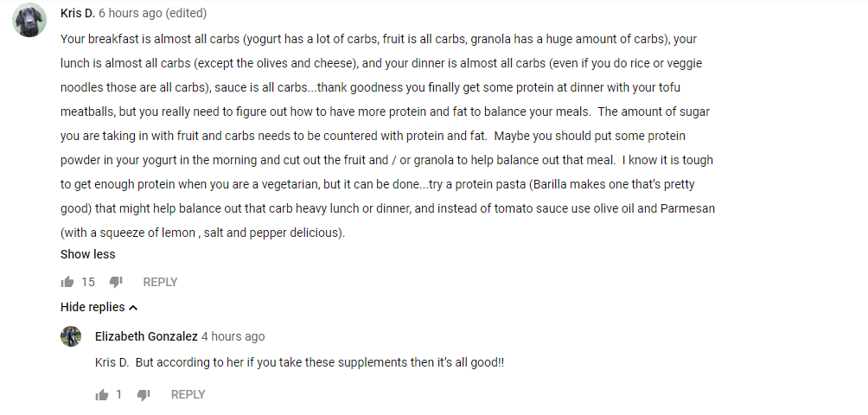Screen dimensions: 868x415
Task: Like Kris D.'s comment with thumbs up
Action: 67,282
